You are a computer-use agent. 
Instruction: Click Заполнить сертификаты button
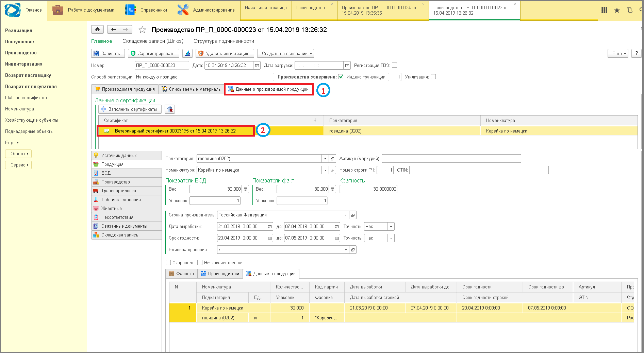click(130, 109)
